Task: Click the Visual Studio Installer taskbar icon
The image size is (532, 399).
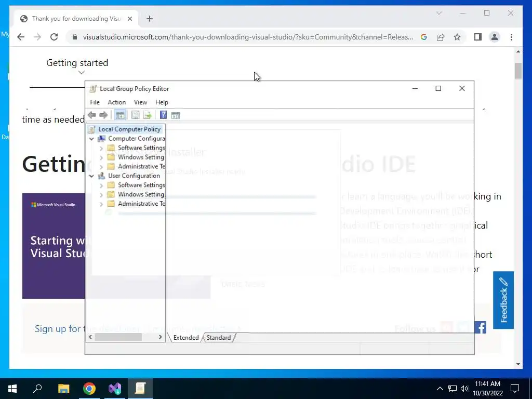Action: [115, 389]
